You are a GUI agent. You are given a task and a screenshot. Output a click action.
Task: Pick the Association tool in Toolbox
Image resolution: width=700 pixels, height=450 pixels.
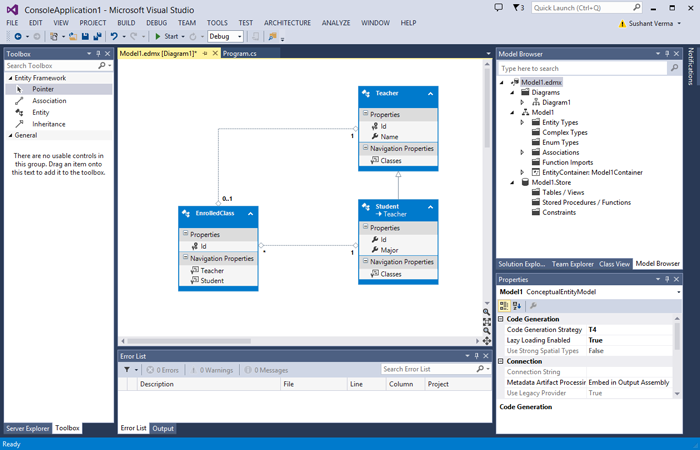(x=48, y=101)
